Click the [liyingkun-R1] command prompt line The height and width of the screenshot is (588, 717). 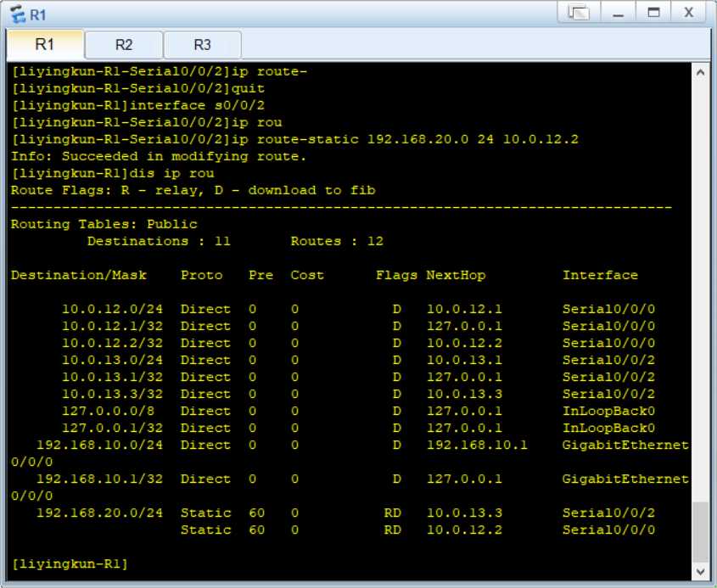(x=70, y=563)
